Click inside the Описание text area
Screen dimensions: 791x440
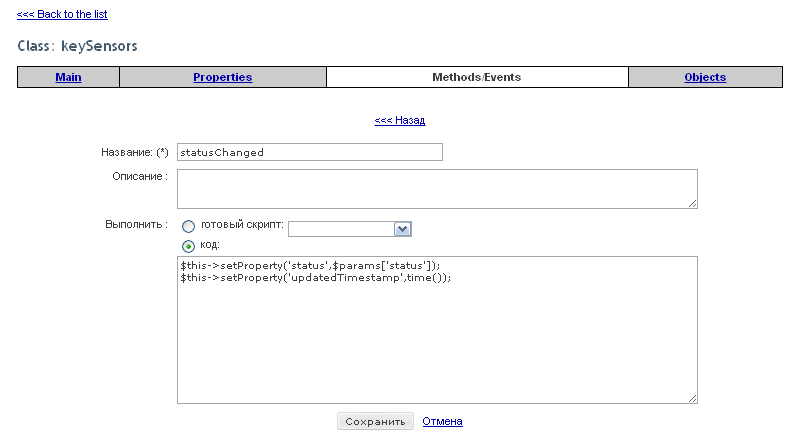[437, 189]
